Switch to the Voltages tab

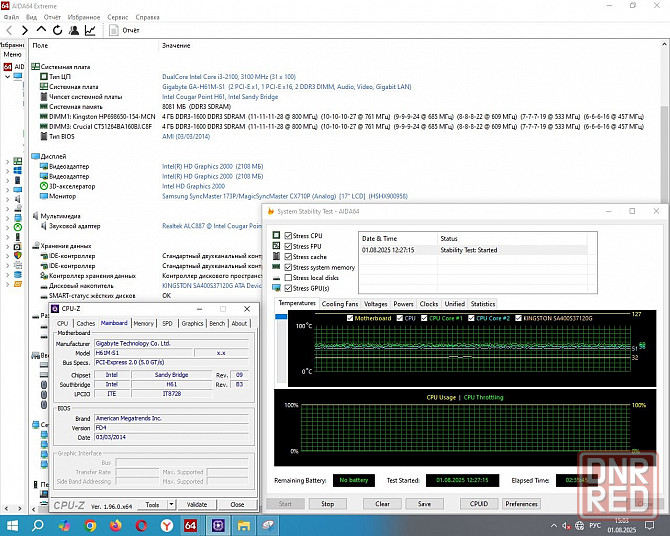376,304
